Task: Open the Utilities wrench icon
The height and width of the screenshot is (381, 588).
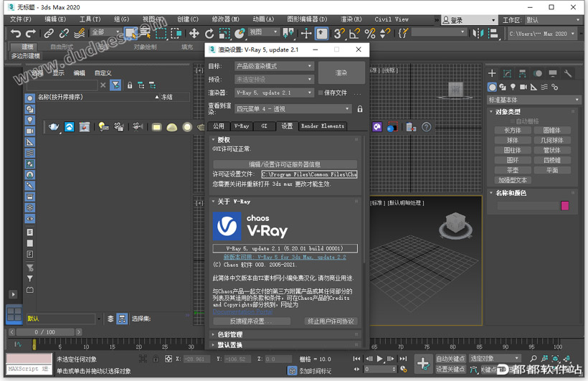Action: tap(568, 73)
